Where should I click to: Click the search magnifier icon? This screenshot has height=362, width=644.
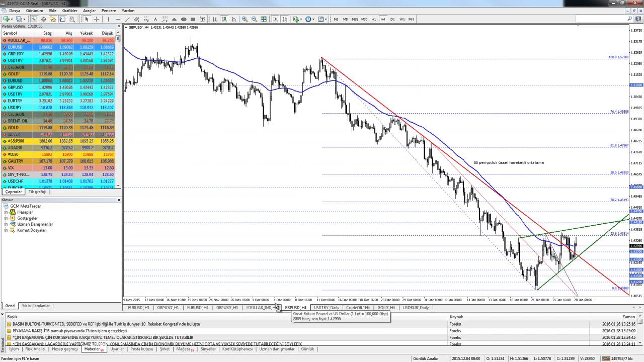pos(629,19)
